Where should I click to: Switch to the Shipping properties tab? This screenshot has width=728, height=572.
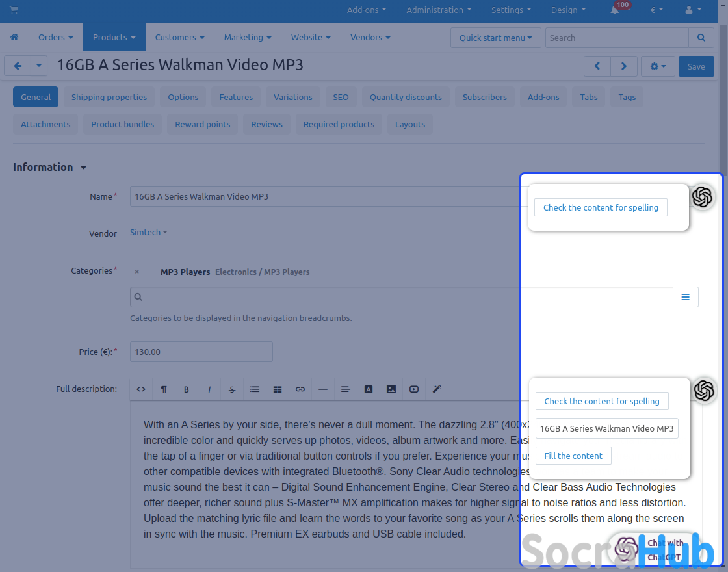tap(109, 97)
